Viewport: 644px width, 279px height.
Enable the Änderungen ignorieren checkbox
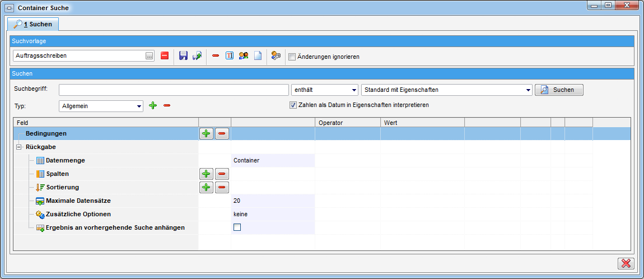coord(292,57)
